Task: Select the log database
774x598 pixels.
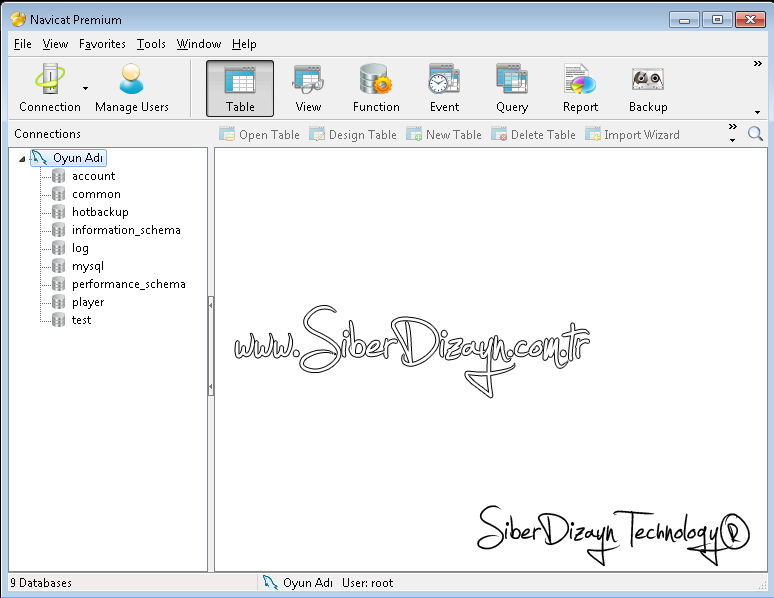Action: (80, 248)
